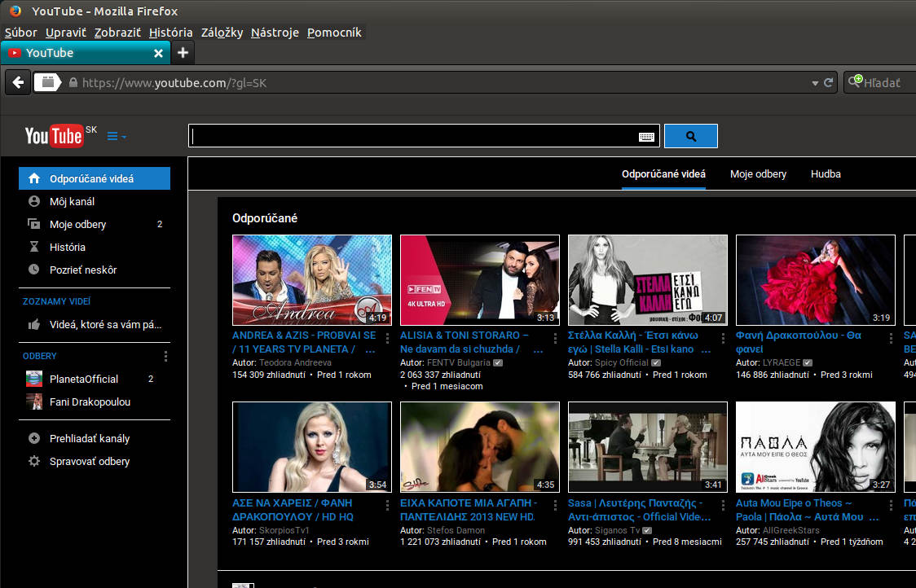Open a new tab with plus button

[x=183, y=53]
